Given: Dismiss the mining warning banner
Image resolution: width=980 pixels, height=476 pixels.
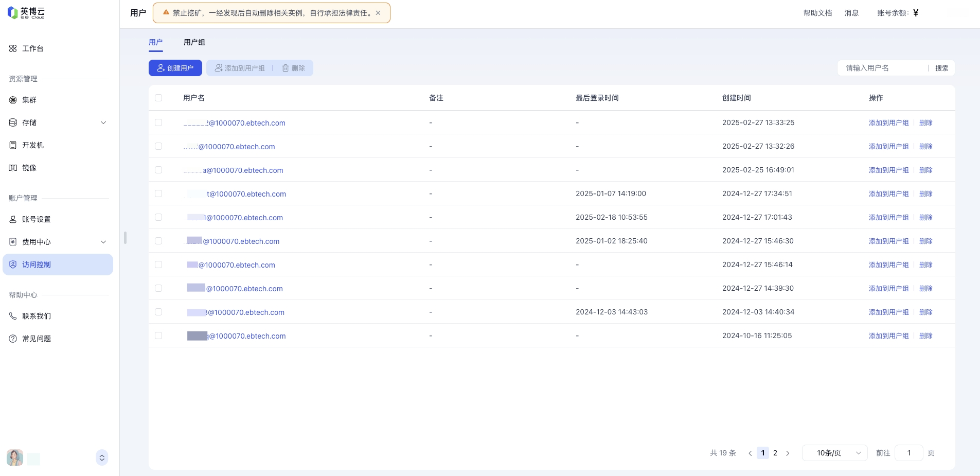Looking at the screenshot, I should pos(378,13).
